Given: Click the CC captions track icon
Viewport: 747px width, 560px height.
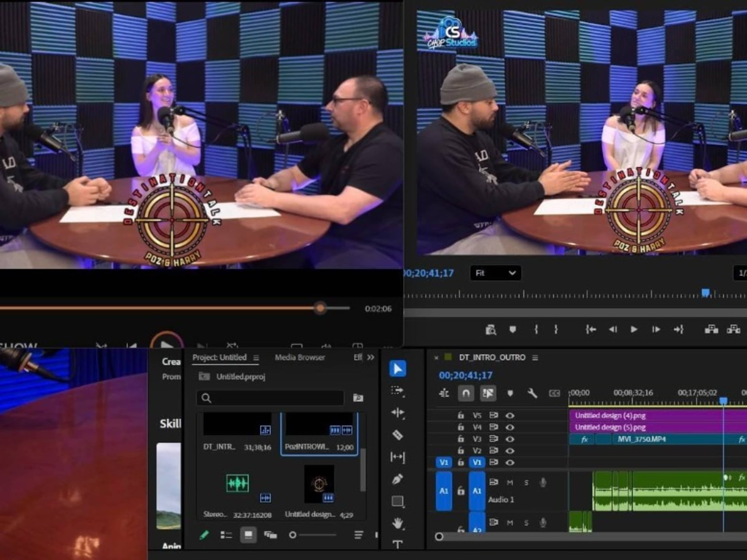Looking at the screenshot, I should (x=554, y=393).
